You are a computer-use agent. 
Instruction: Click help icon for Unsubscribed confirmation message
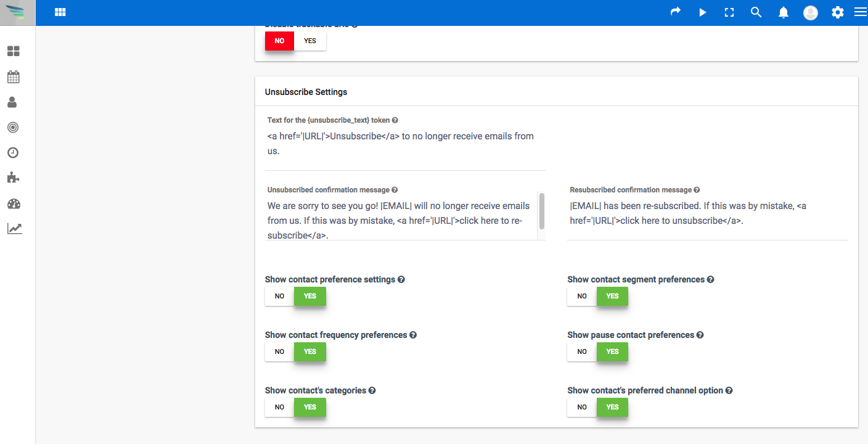coord(395,190)
